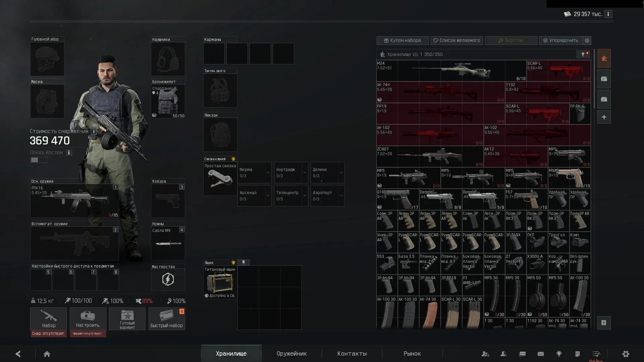The height and width of the screenshot is (362, 644).
Task: Select the orange AK-74 30 magazine
Action: [430, 312]
